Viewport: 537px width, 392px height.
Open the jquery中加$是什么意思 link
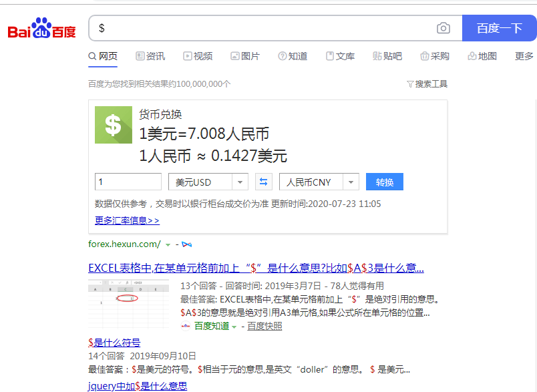138,386
